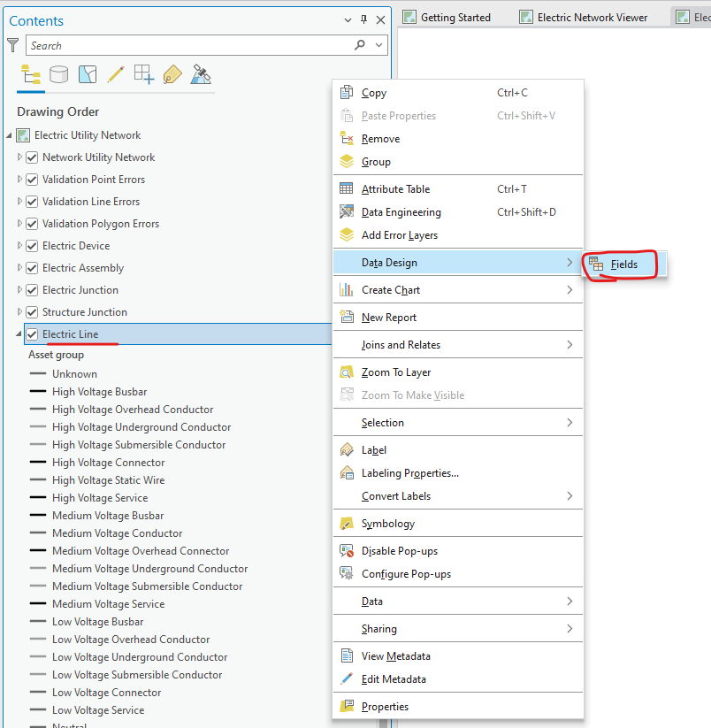Open the Pin icon on the Contents pane

click(364, 19)
